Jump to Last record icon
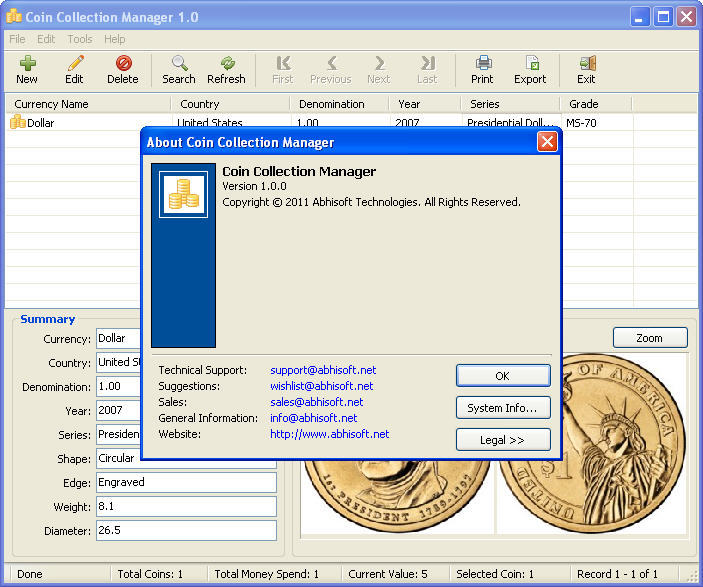 pyautogui.click(x=428, y=63)
